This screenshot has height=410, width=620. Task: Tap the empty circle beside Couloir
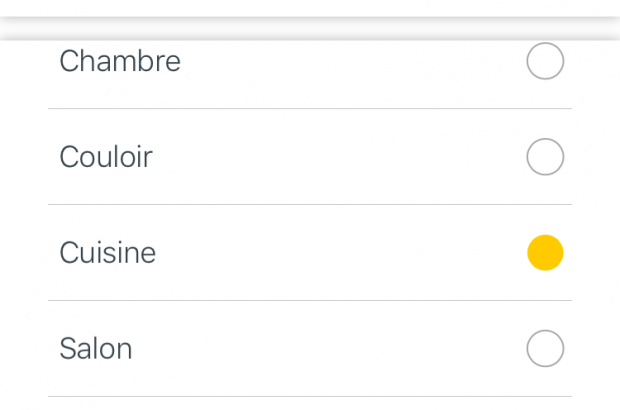tap(545, 157)
